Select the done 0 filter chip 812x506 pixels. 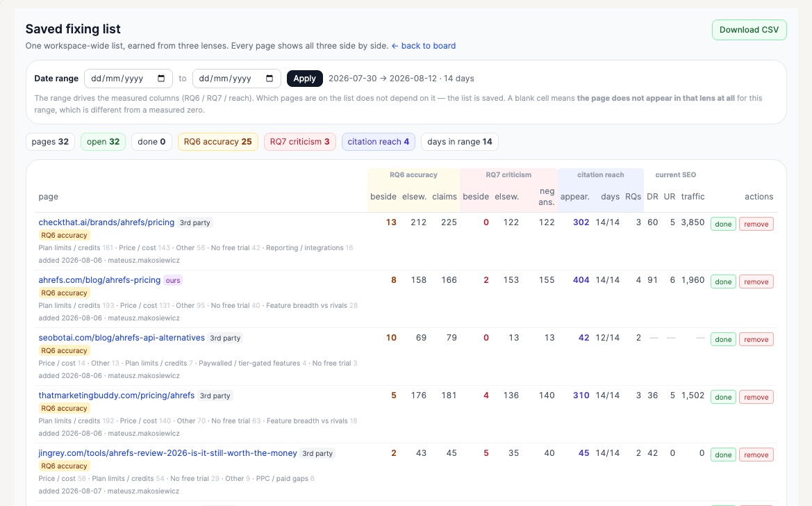(x=151, y=142)
